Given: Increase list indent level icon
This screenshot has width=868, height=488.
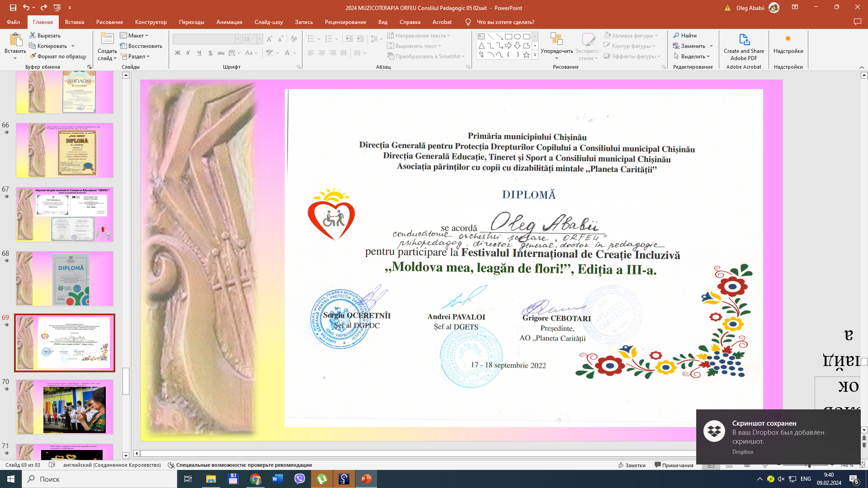Looking at the screenshot, I should pyautogui.click(x=360, y=39).
